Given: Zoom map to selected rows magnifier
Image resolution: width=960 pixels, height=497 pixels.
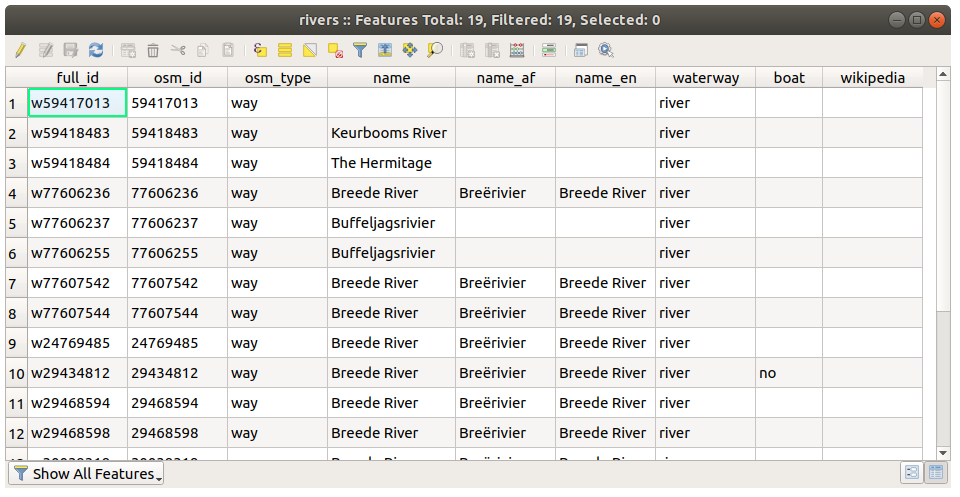Looking at the screenshot, I should click(x=435, y=50).
